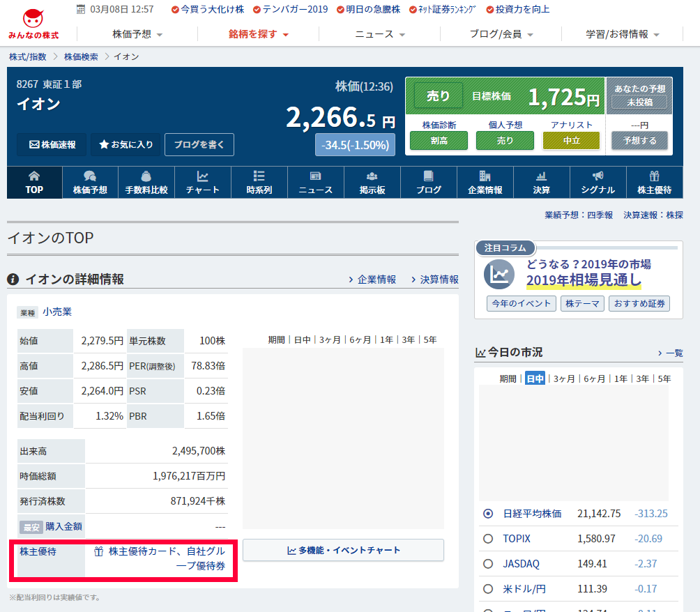
Task: Open the チャート chart icon tab
Action: 202,183
